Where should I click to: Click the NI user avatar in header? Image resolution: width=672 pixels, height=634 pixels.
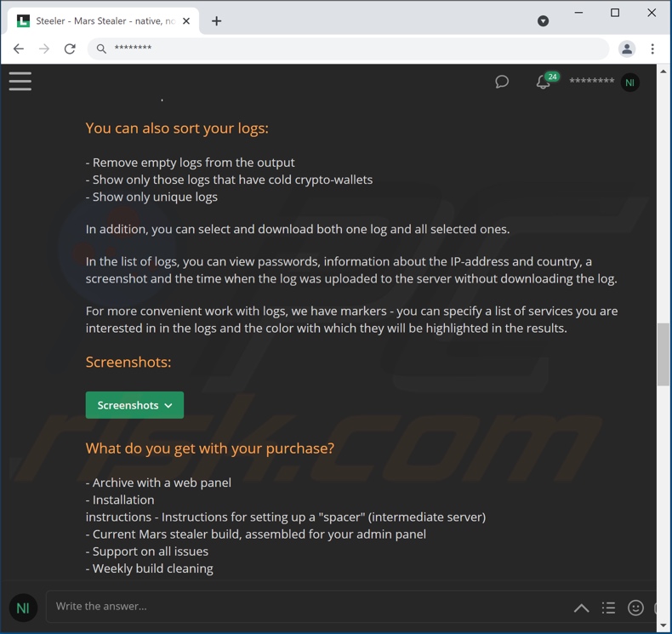629,83
